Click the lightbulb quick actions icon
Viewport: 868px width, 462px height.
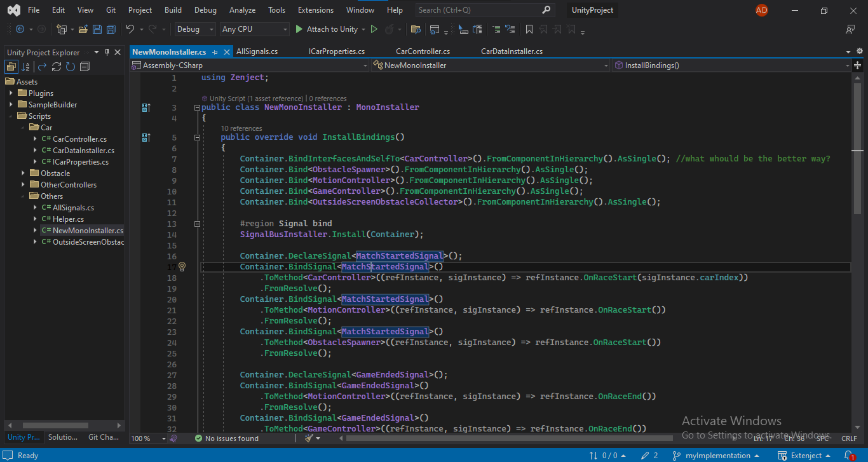click(x=182, y=267)
